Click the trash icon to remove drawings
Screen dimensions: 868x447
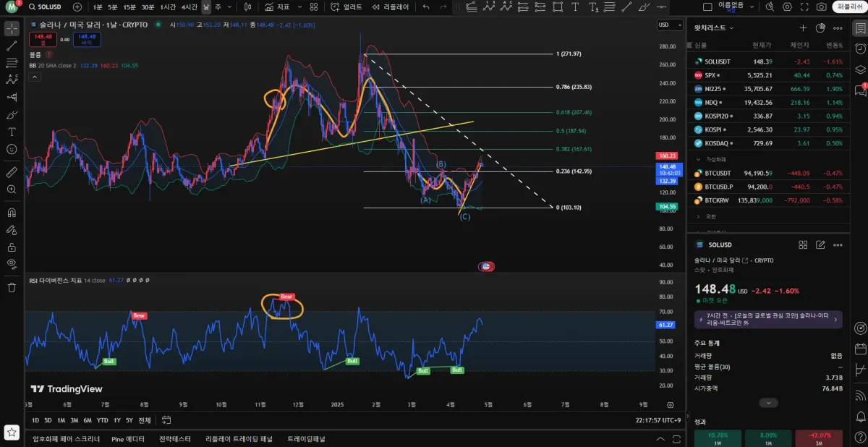tap(12, 287)
